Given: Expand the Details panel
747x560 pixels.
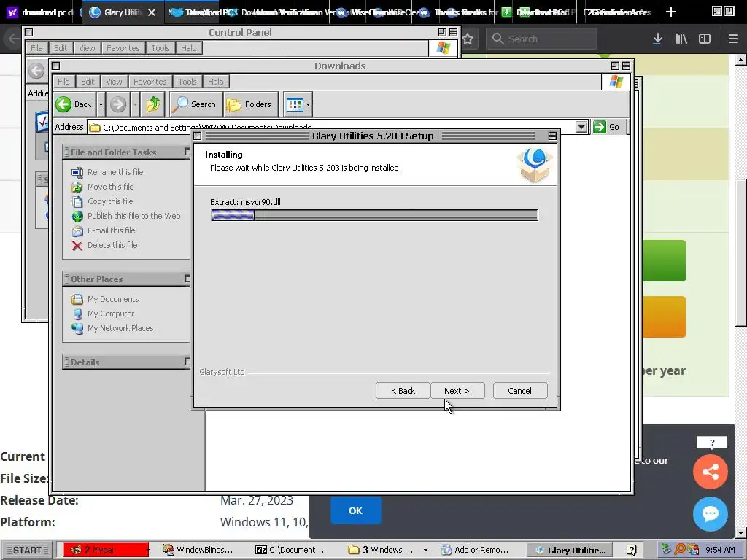Looking at the screenshot, I should [x=187, y=362].
